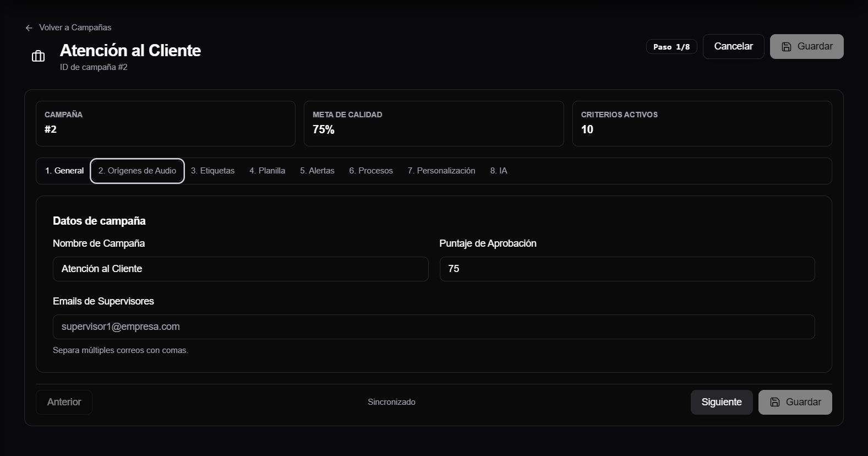
Task: Click the Siguiente button
Action: pyautogui.click(x=721, y=403)
